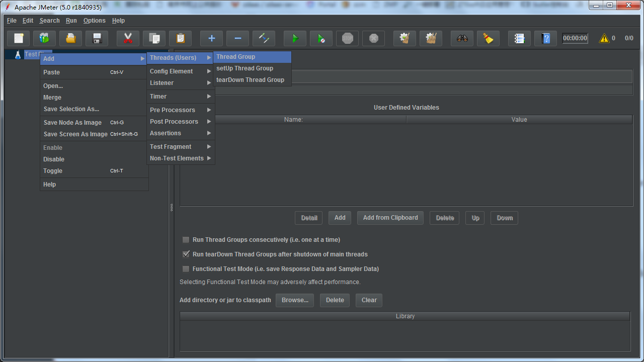The image size is (644, 362).
Task: Expand the Assertions submenu
Action: coord(181,133)
